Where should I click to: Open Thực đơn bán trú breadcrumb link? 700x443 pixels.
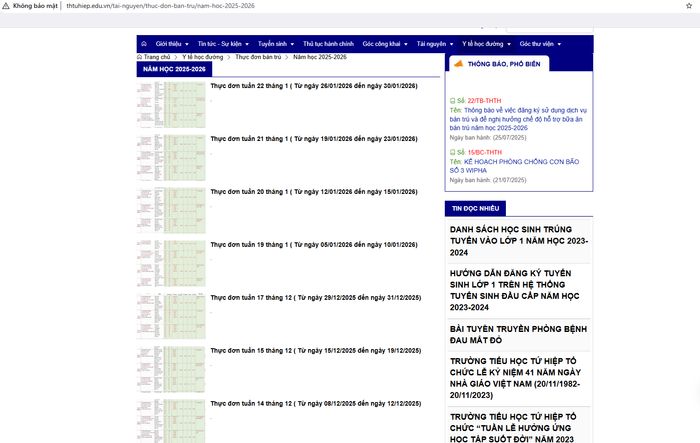tap(258, 57)
